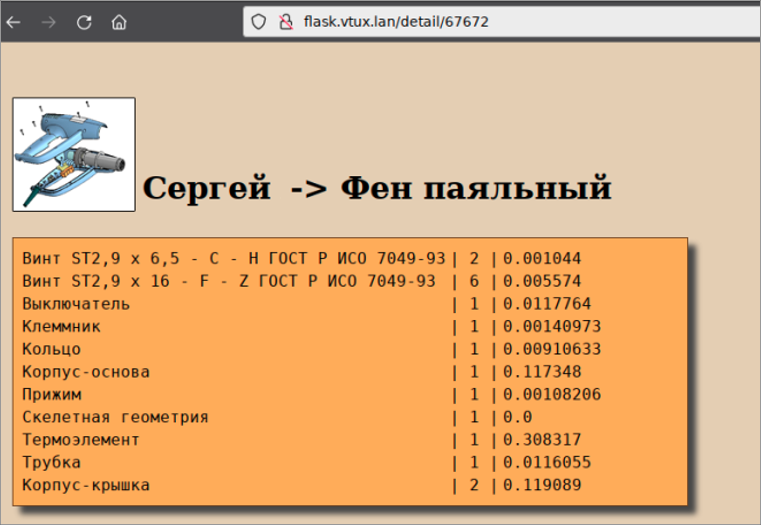Click the 'Клеммник' part entry

click(x=61, y=326)
